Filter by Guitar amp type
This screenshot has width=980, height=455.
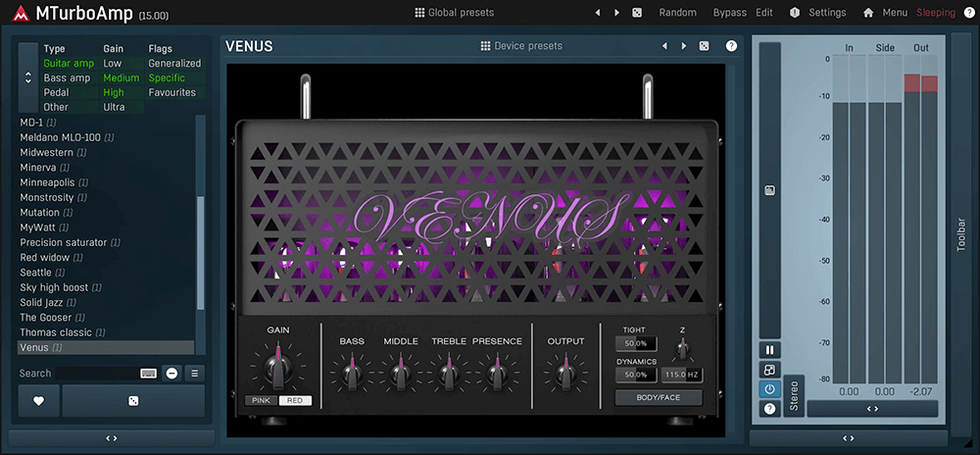click(x=69, y=63)
